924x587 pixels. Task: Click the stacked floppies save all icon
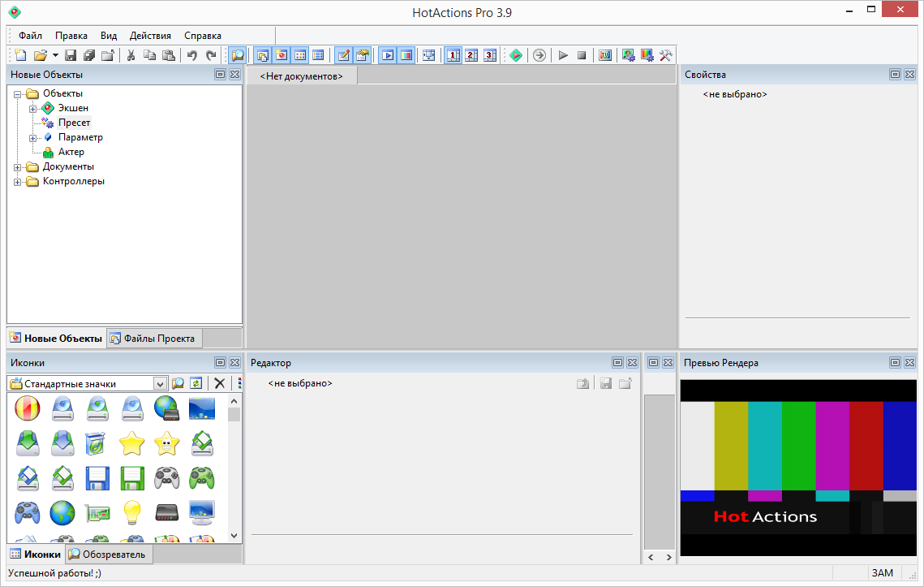(89, 55)
